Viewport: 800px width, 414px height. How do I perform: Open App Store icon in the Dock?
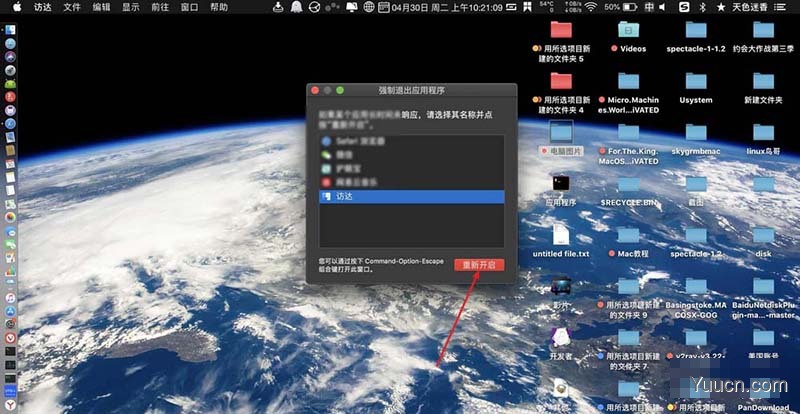[10, 310]
